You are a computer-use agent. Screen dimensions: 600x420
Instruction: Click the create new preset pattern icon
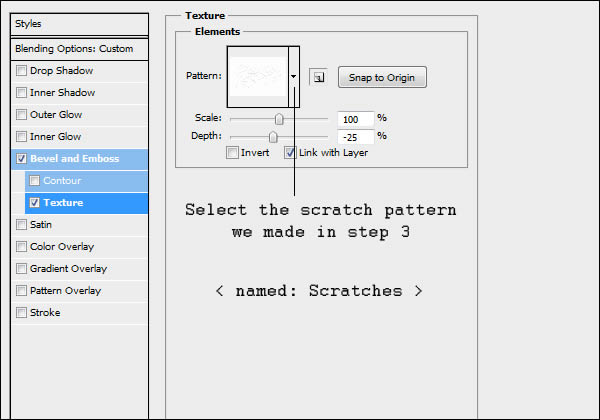click(318, 77)
